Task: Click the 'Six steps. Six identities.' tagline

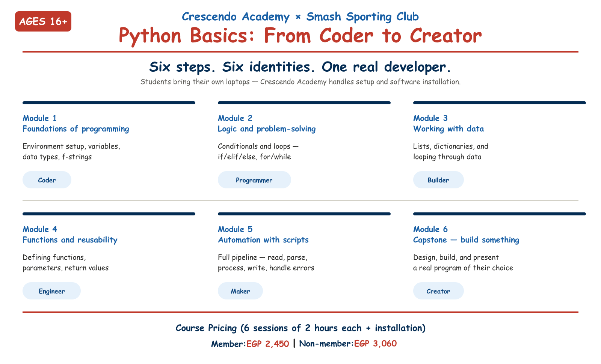Action: tap(300, 67)
